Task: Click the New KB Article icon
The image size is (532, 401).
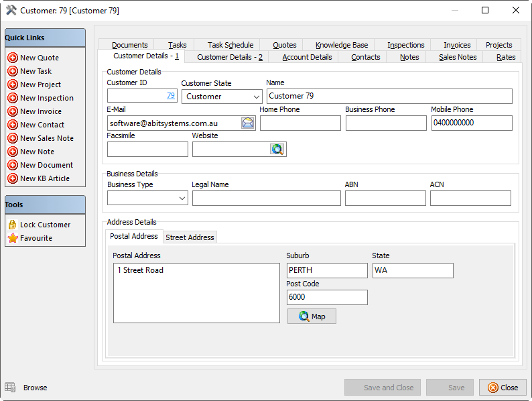Action: click(x=12, y=178)
